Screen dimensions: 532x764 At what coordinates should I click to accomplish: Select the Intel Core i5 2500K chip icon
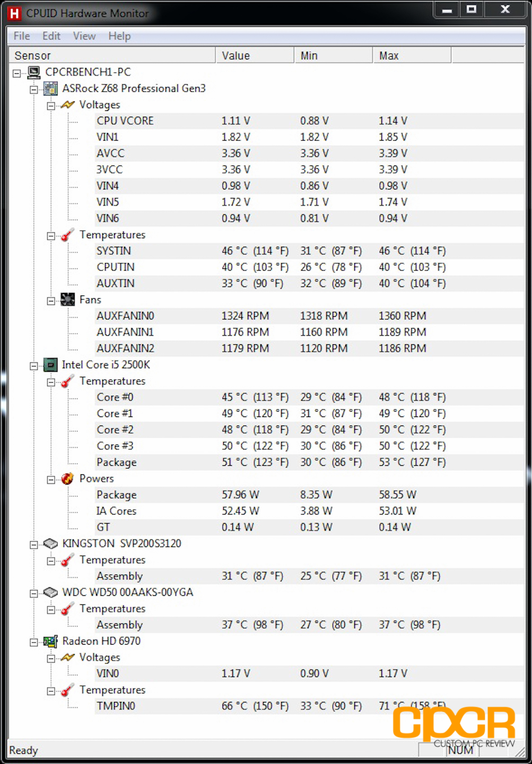50,365
